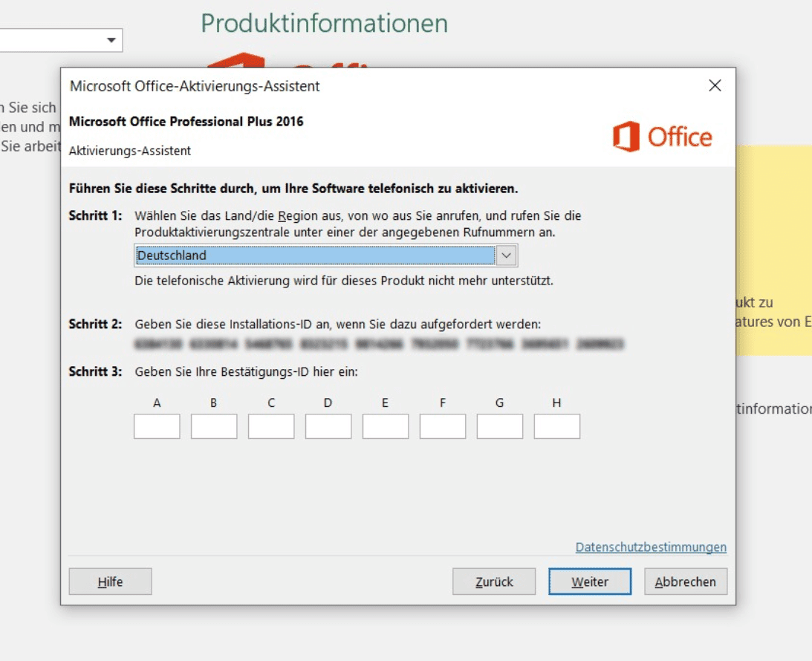Place cursor in confirmation ID field E
This screenshot has height=661, width=812.
(x=386, y=426)
